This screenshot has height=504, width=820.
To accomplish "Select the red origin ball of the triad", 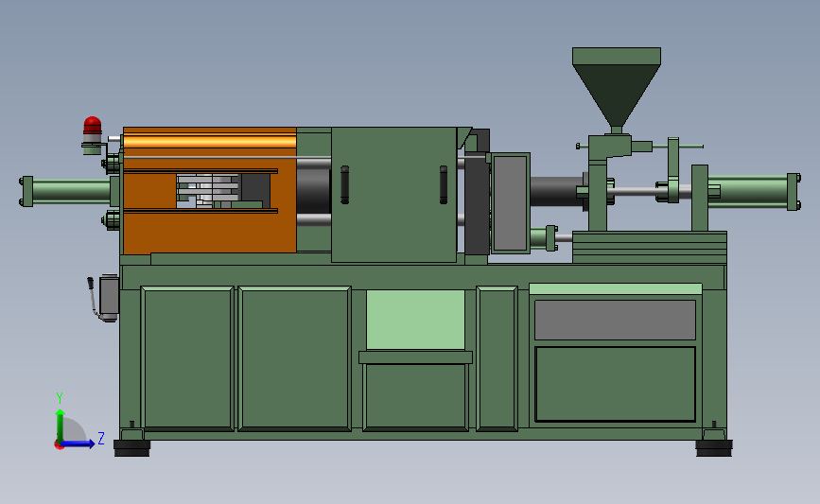I will [59, 445].
